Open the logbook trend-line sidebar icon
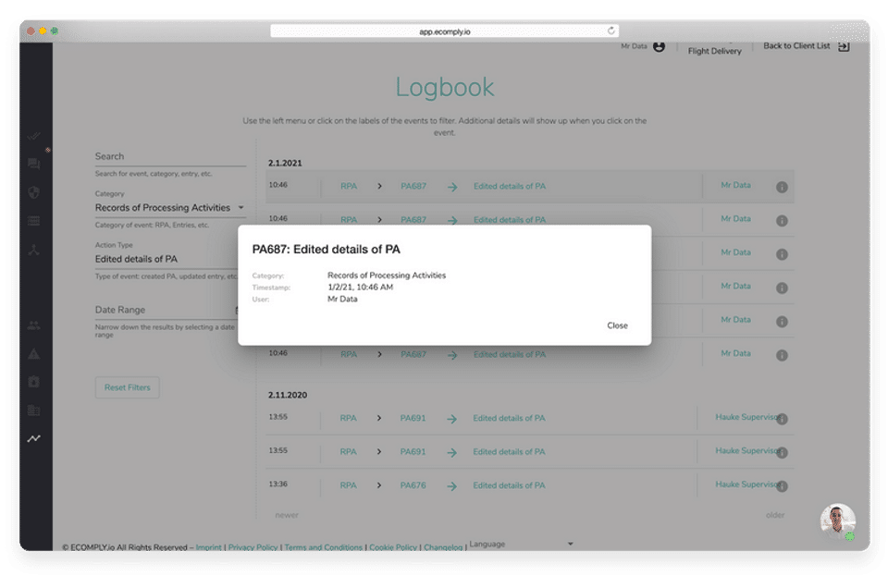Image resolution: width=888 pixels, height=588 pixels. click(x=34, y=438)
